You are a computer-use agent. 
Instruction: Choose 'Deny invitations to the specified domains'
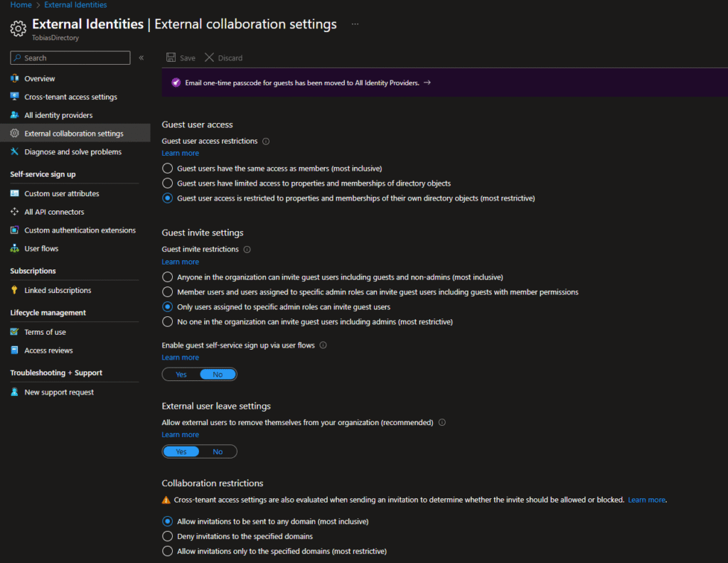point(168,536)
